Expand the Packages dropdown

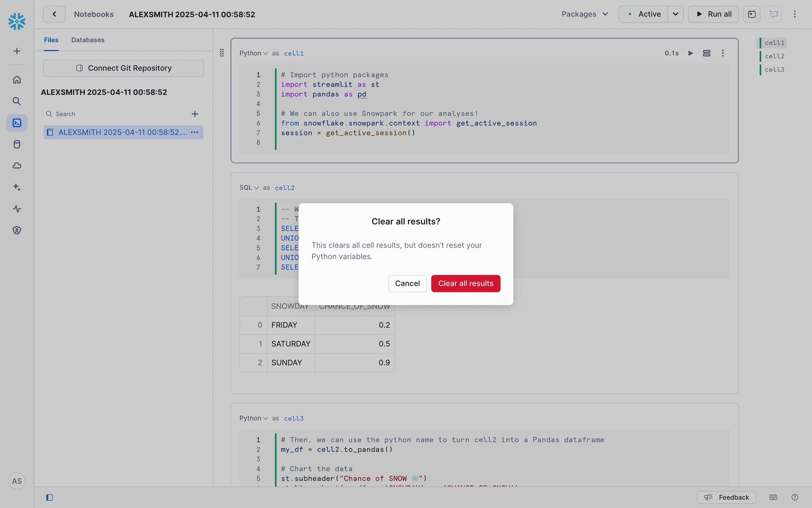click(x=584, y=14)
